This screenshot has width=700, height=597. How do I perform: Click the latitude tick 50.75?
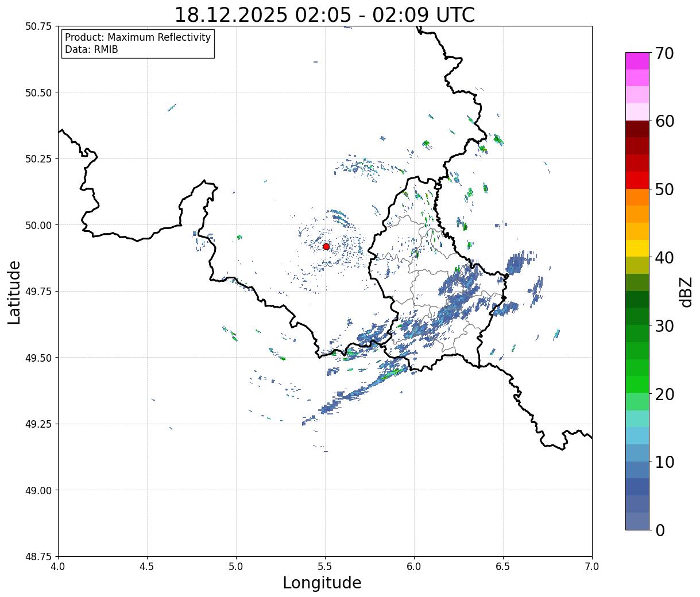38,26
